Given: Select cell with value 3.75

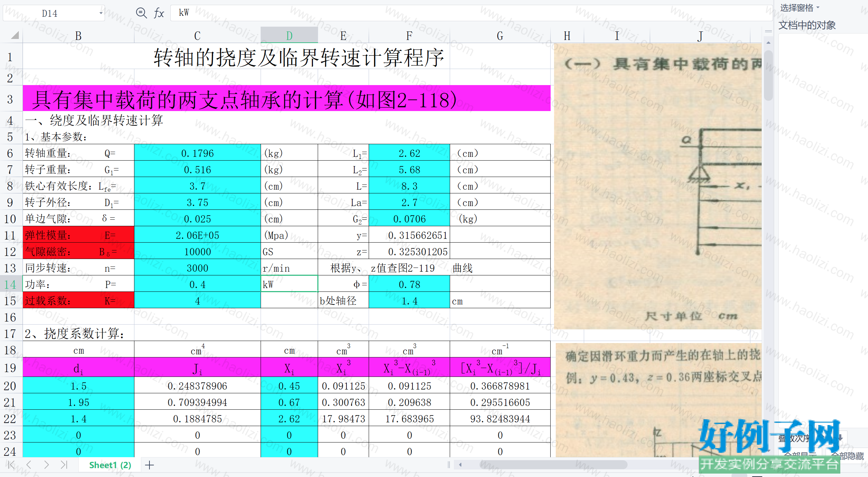Looking at the screenshot, I should (197, 202).
